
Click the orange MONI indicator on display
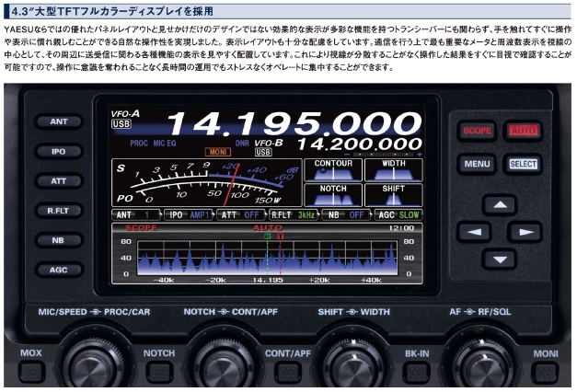point(218,152)
